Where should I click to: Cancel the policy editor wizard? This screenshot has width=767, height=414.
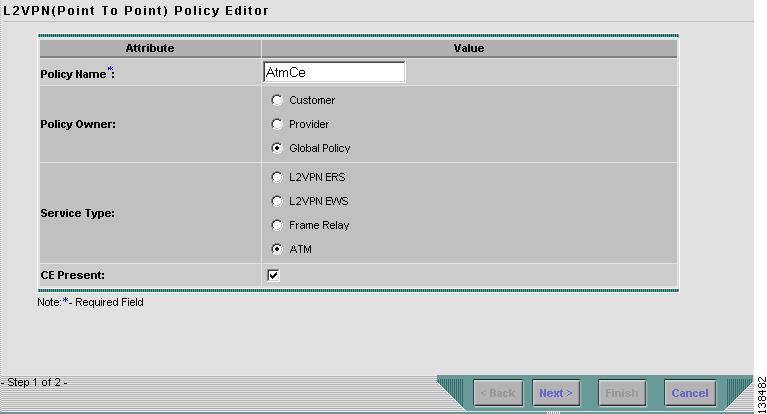click(x=690, y=393)
